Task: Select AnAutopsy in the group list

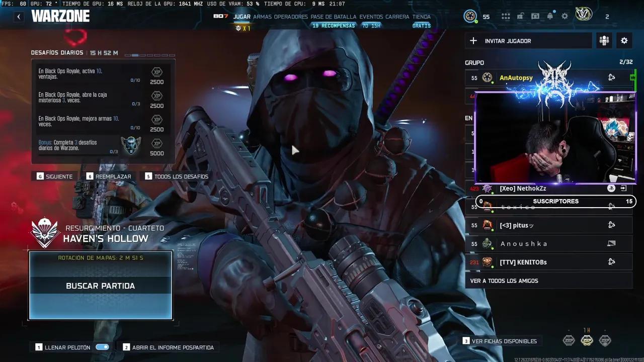Action: coord(548,77)
